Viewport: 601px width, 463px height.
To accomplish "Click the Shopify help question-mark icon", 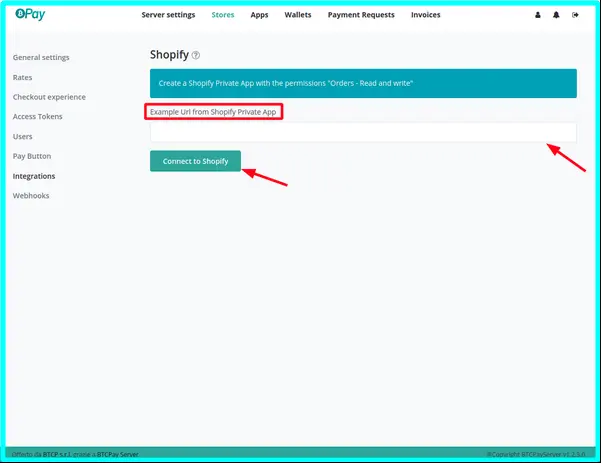I will tap(195, 55).
